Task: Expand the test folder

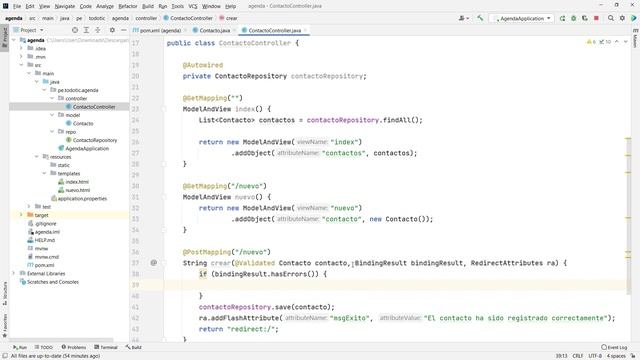Action: pos(29,207)
